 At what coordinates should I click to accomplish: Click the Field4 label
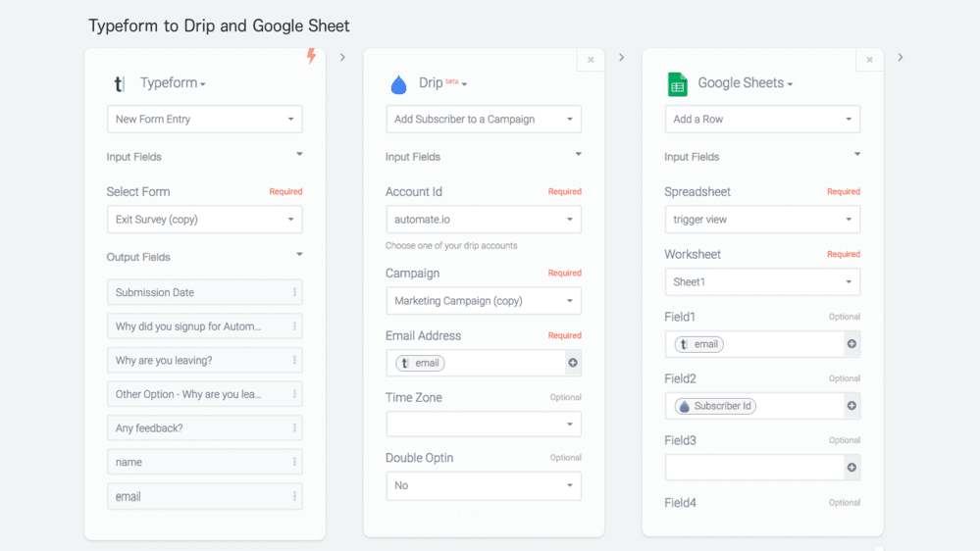coord(680,502)
